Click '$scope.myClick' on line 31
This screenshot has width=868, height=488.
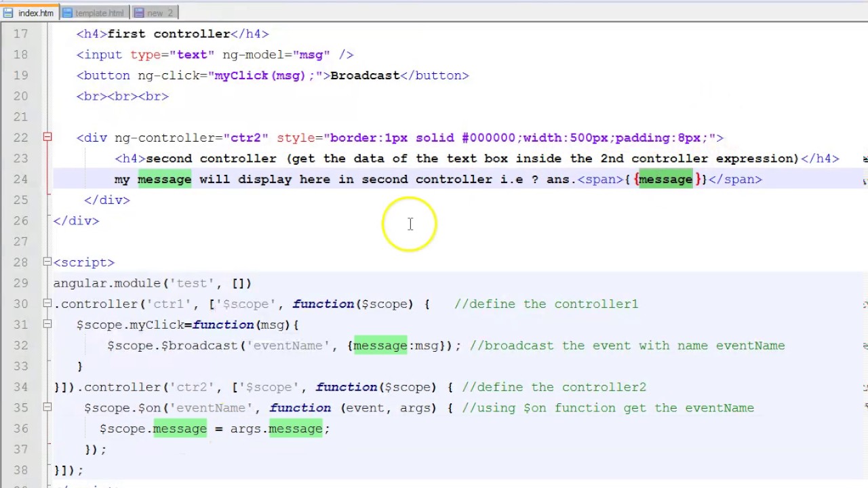pos(130,325)
